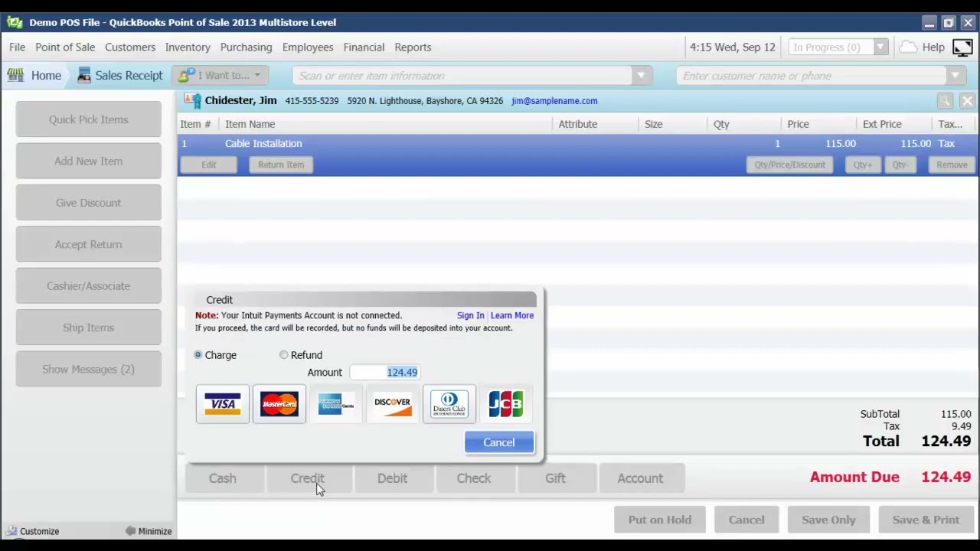This screenshot has height=551, width=980.
Task: Open Sales Receipt register icon
Action: [84, 75]
